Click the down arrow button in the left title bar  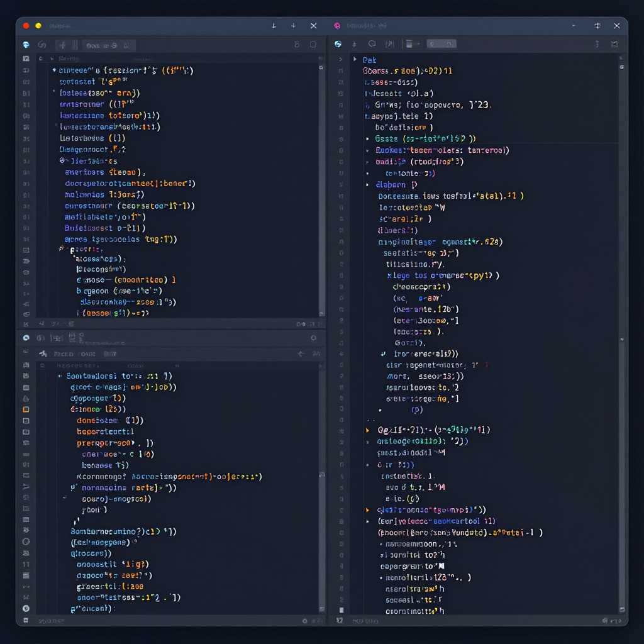coord(274,26)
